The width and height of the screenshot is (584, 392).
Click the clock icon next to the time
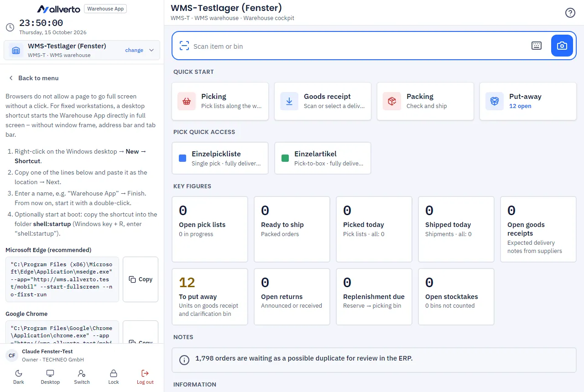coord(10,27)
